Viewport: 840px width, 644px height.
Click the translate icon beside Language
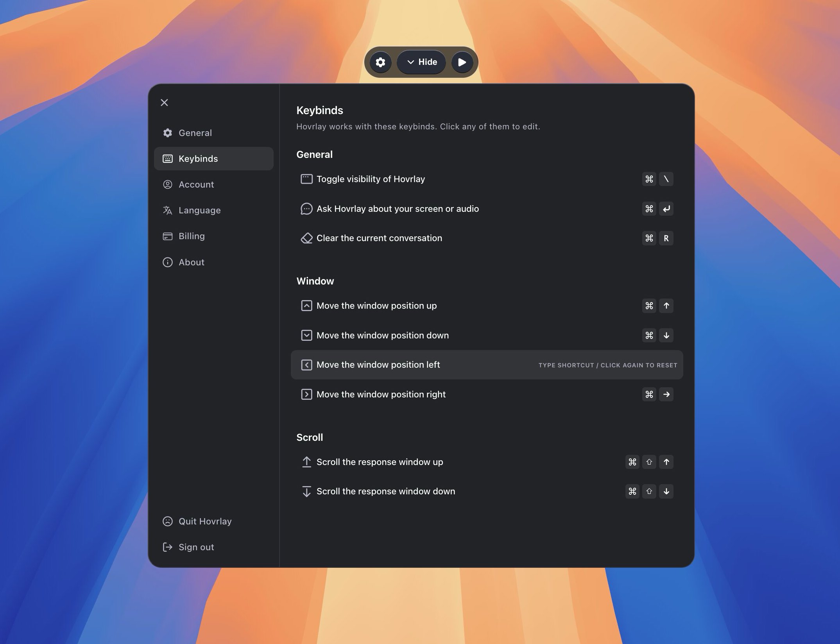click(x=167, y=210)
